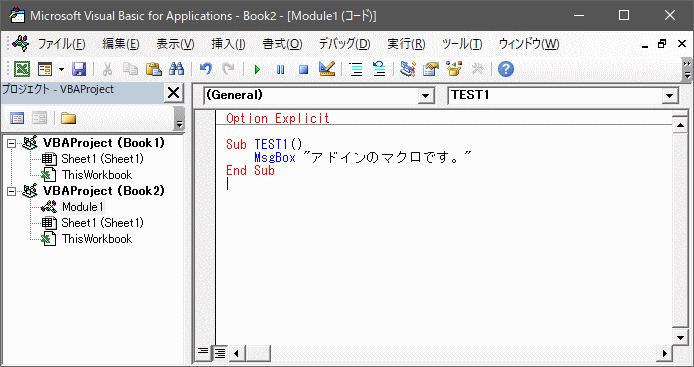Open the Object Browser icon
The width and height of the screenshot is (694, 367).
tap(454, 69)
